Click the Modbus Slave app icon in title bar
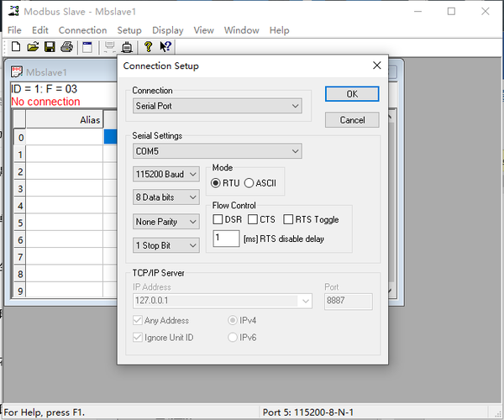Image resolution: width=504 pixels, height=420 pixels. click(x=13, y=11)
